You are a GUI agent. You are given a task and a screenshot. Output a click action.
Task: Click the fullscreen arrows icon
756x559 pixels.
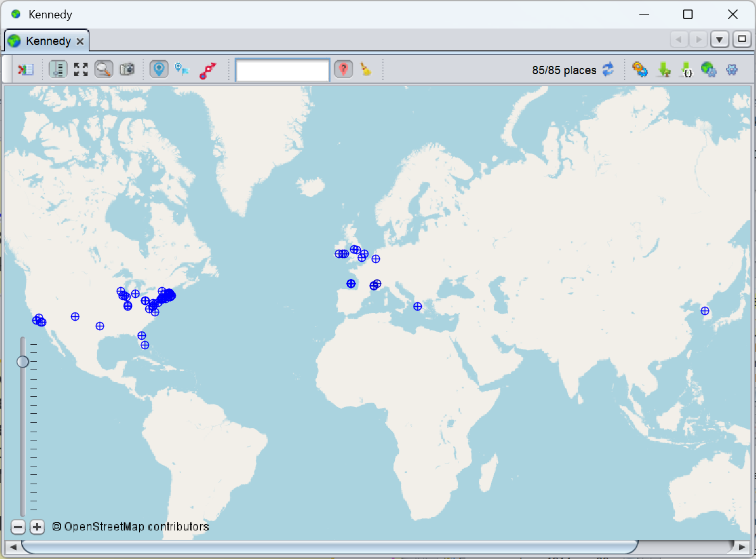(81, 70)
